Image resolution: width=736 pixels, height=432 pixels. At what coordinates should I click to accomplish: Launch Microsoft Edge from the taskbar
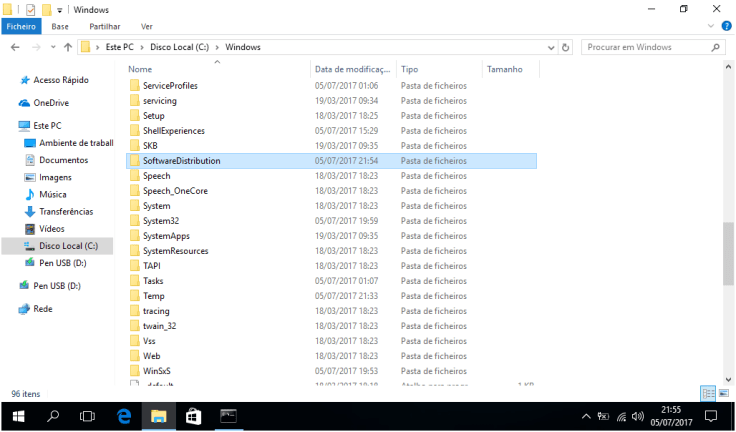click(x=124, y=416)
